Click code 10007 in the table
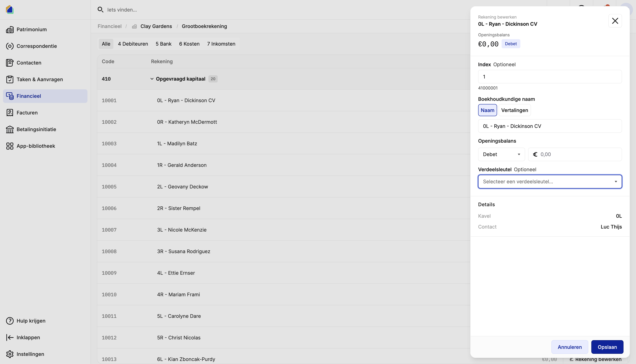Viewport: 636px width, 364px height. 109,230
